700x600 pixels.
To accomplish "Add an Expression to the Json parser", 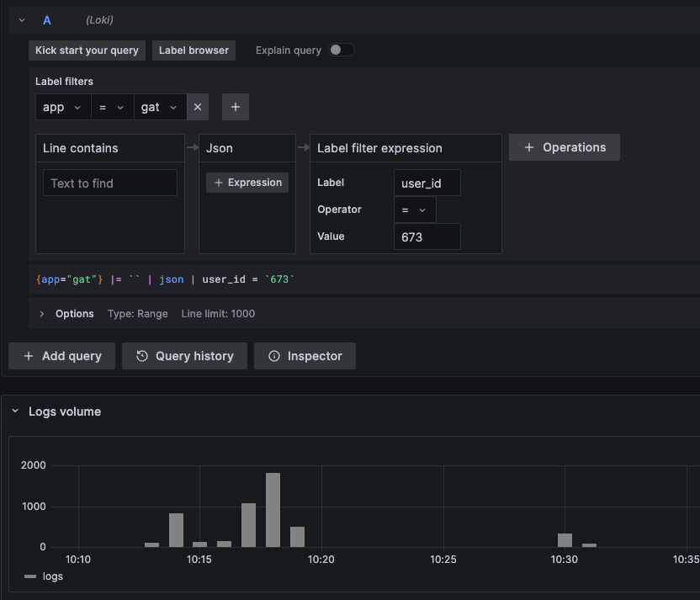I will [247, 182].
